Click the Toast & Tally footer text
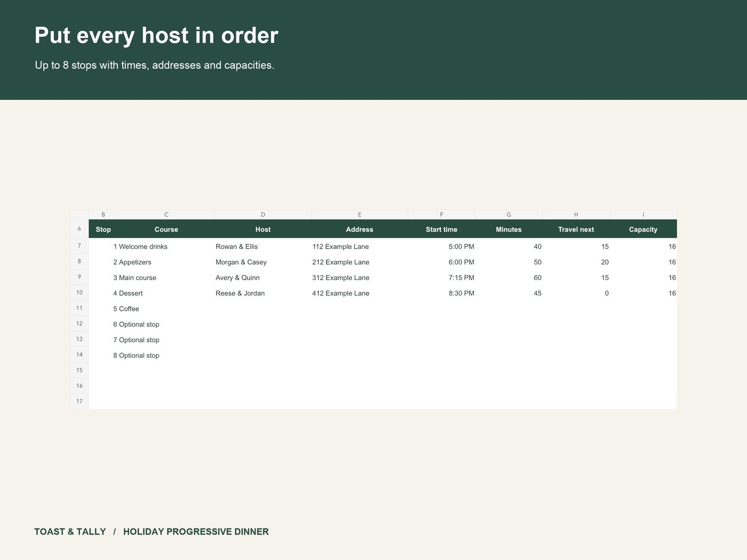747x560 pixels. click(x=70, y=532)
